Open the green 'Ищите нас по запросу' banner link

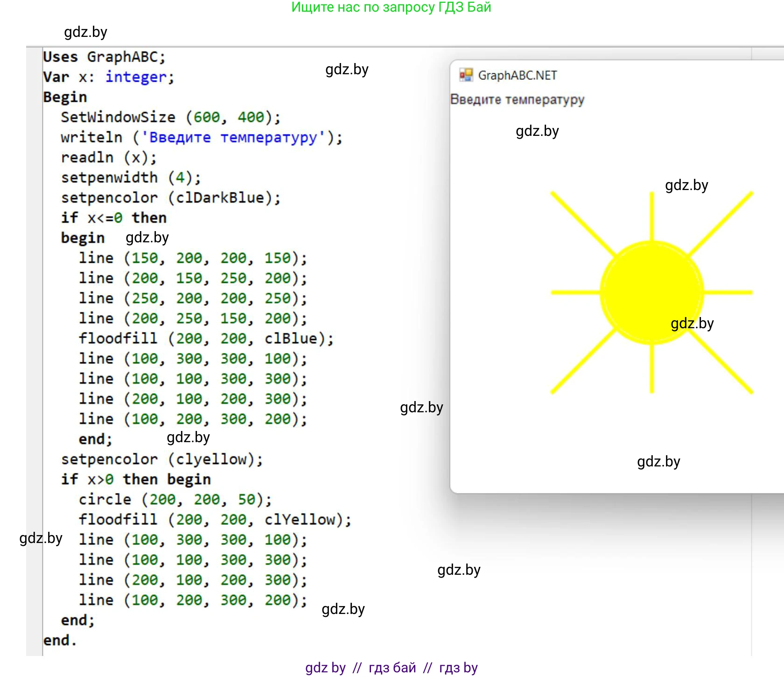[391, 7]
